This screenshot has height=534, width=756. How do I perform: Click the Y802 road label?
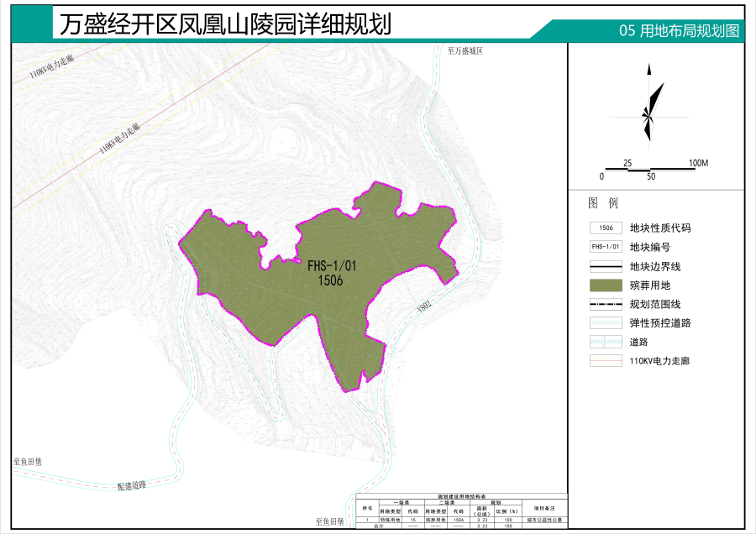point(424,306)
